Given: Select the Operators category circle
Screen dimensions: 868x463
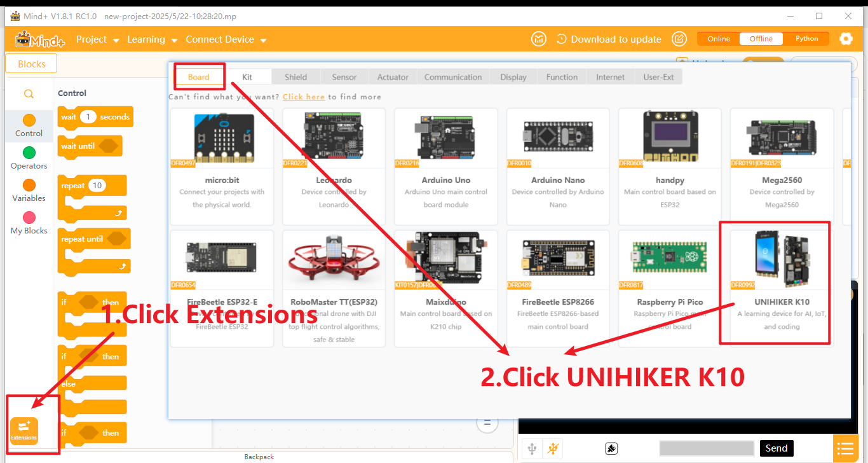Looking at the screenshot, I should (x=29, y=153).
